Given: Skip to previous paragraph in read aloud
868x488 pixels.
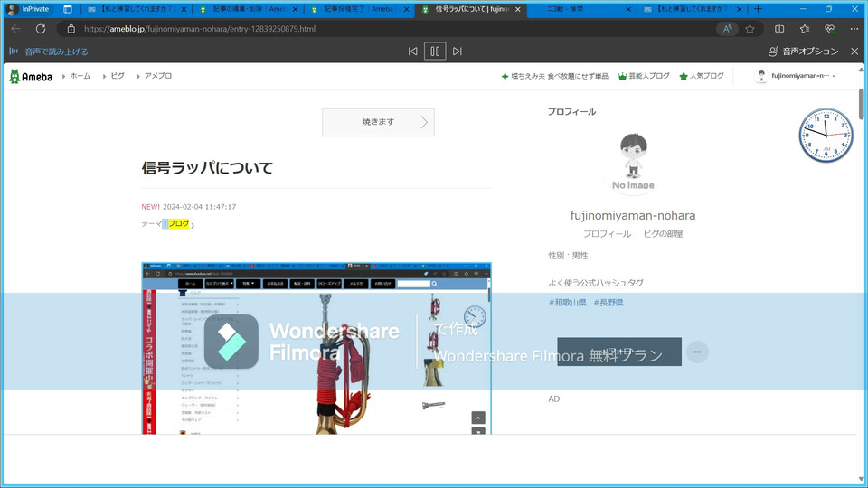Looking at the screenshot, I should (412, 52).
